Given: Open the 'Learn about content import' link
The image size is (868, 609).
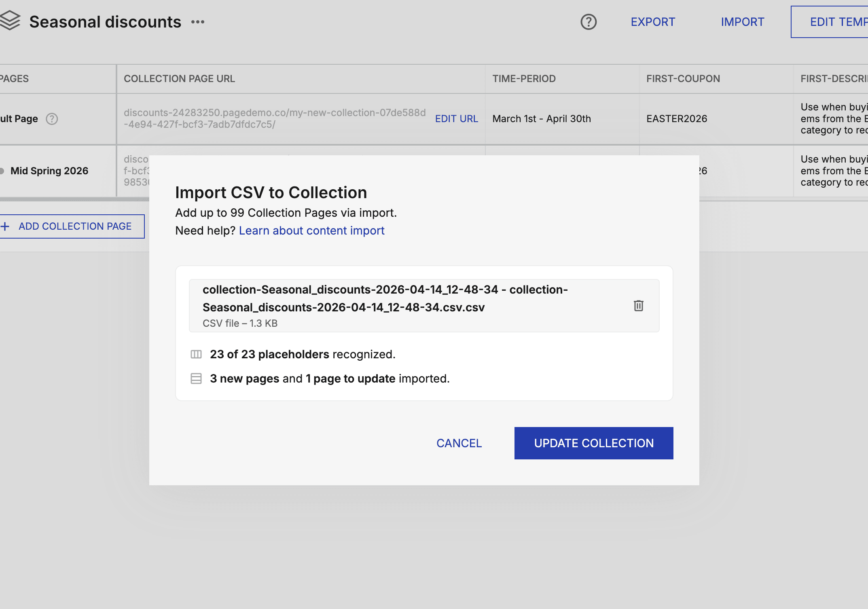Looking at the screenshot, I should click(312, 230).
